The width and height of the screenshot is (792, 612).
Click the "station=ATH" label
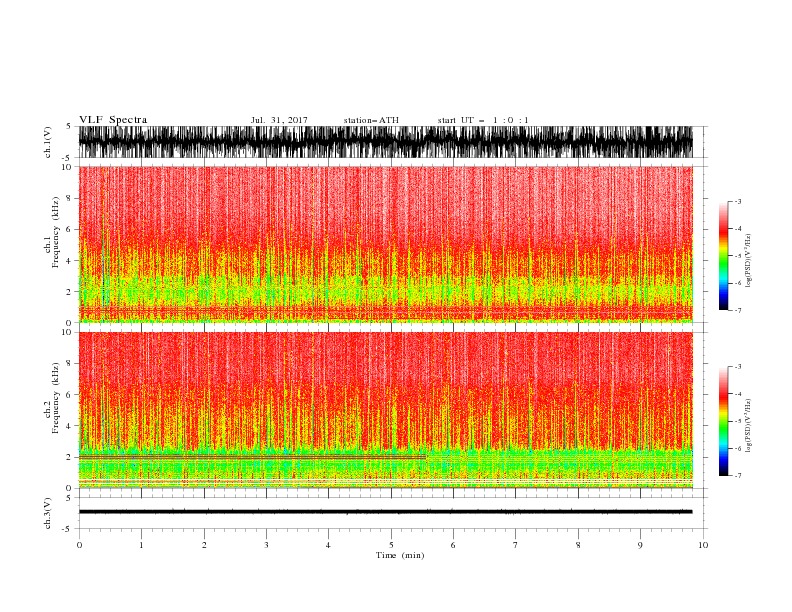[371, 120]
